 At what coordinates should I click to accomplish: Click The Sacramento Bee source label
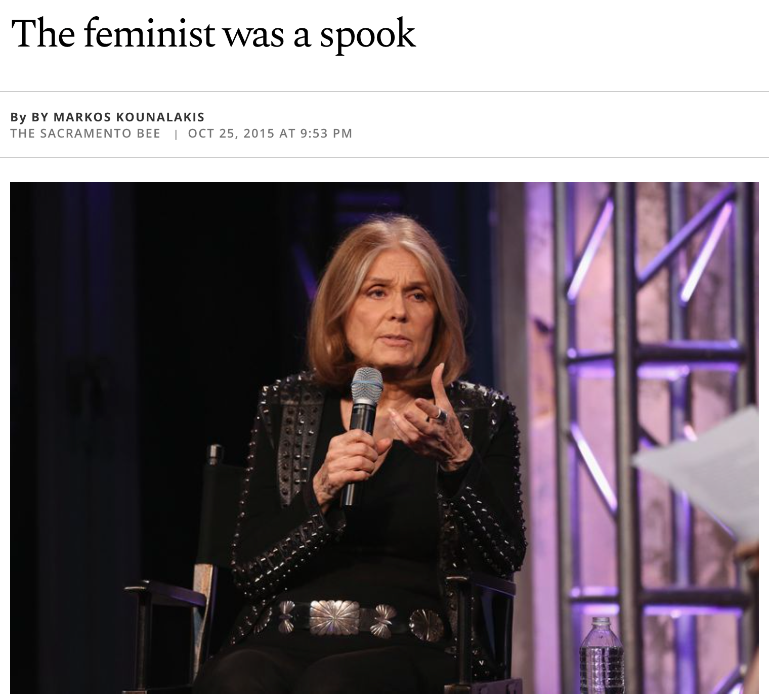point(85,134)
